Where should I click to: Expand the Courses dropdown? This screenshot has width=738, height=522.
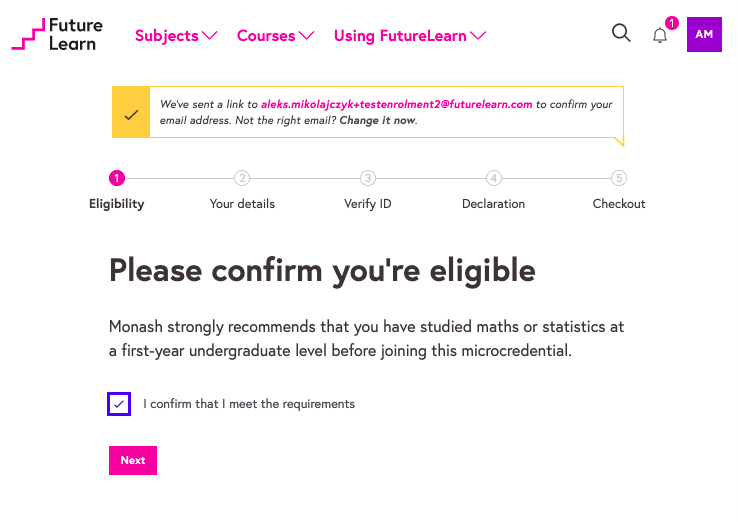click(x=275, y=36)
